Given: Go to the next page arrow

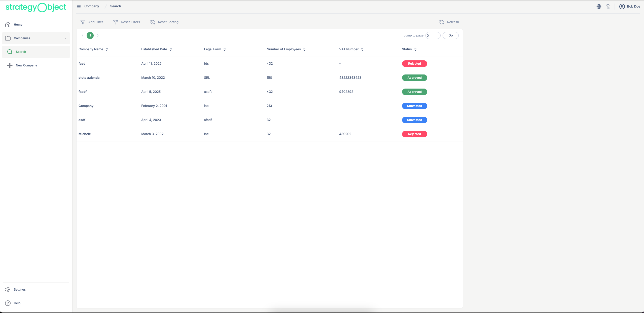Looking at the screenshot, I should 98,35.
